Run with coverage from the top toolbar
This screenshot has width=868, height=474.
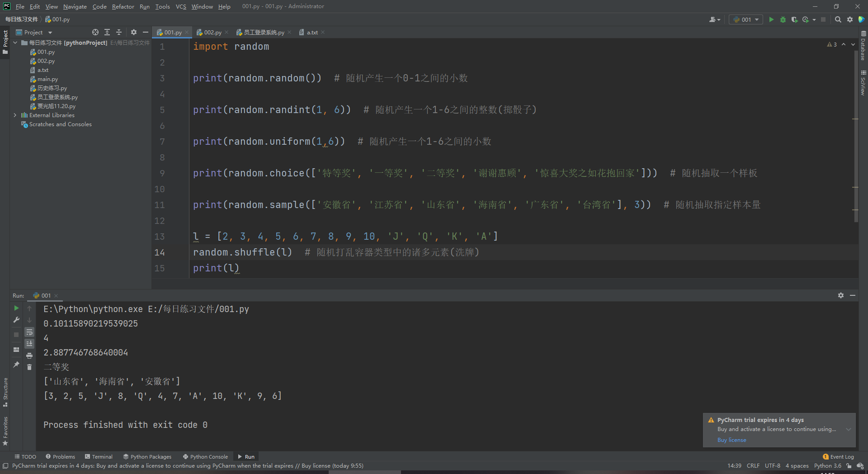click(794, 19)
